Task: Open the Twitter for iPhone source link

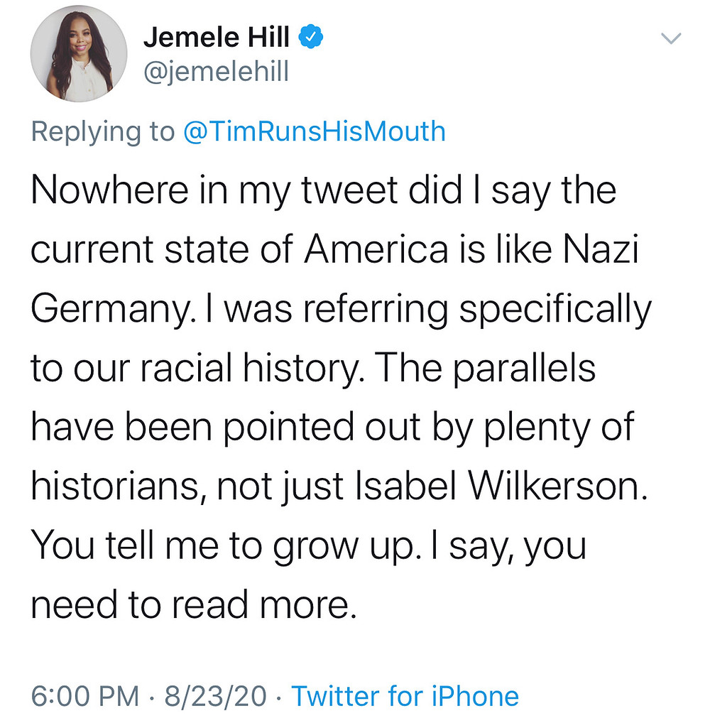Action: (405, 696)
